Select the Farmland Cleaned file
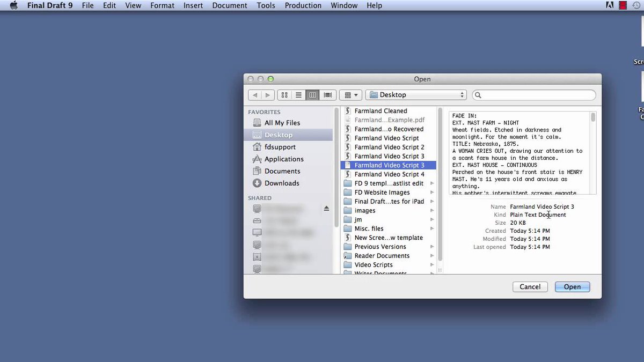Screen dimensions: 644x362 pyautogui.click(x=380, y=111)
